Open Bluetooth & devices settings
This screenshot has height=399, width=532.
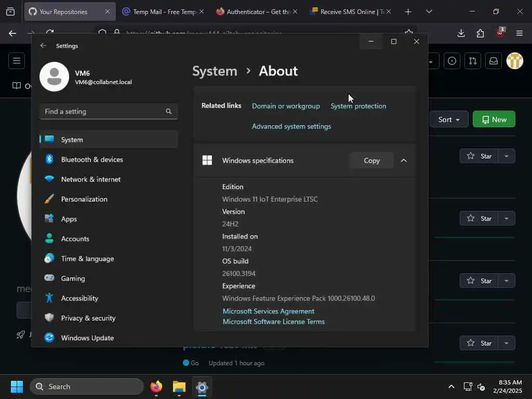(109, 159)
